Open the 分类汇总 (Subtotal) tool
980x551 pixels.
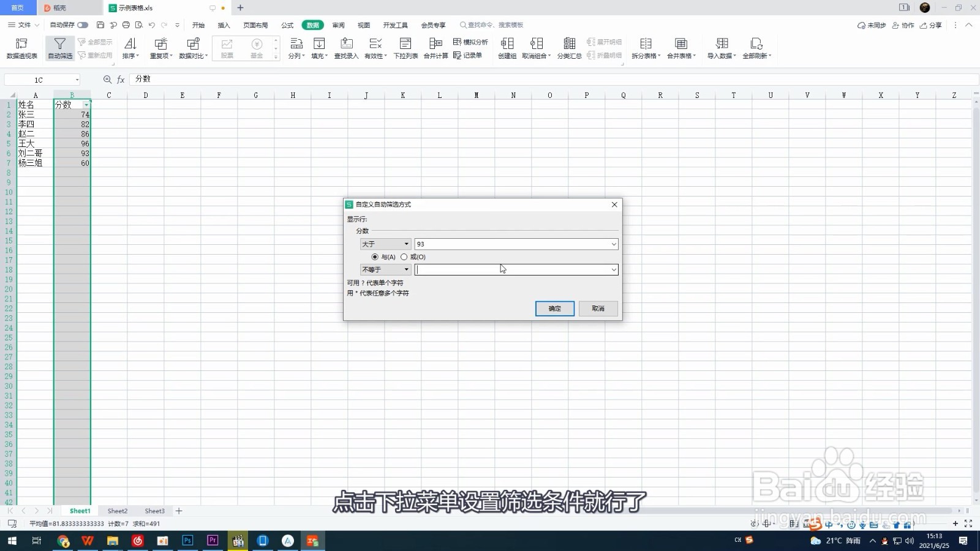coord(568,48)
